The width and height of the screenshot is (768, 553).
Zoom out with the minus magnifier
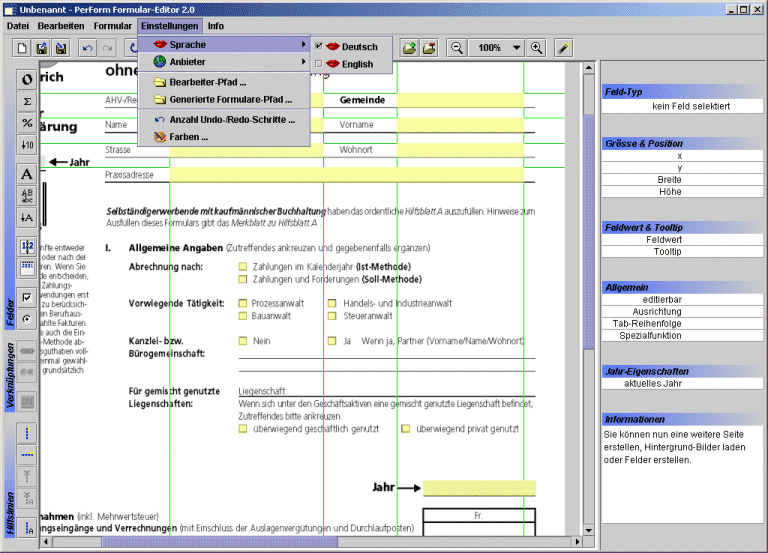point(456,48)
